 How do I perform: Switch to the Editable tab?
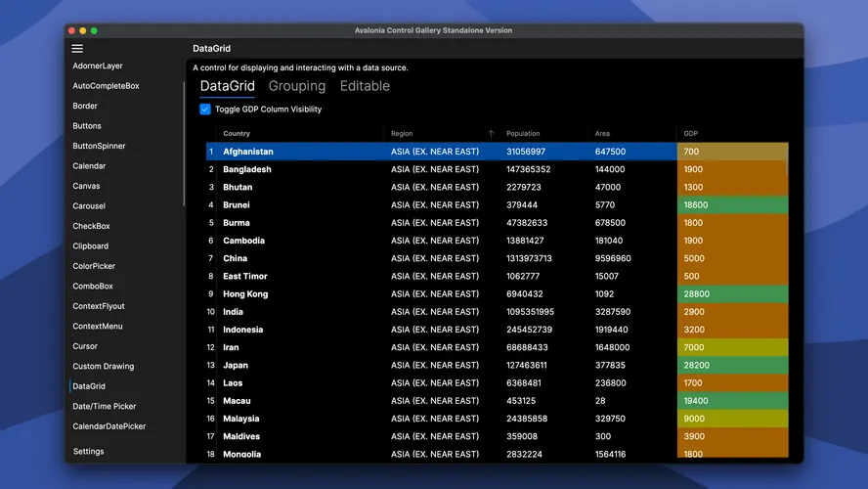[x=365, y=86]
